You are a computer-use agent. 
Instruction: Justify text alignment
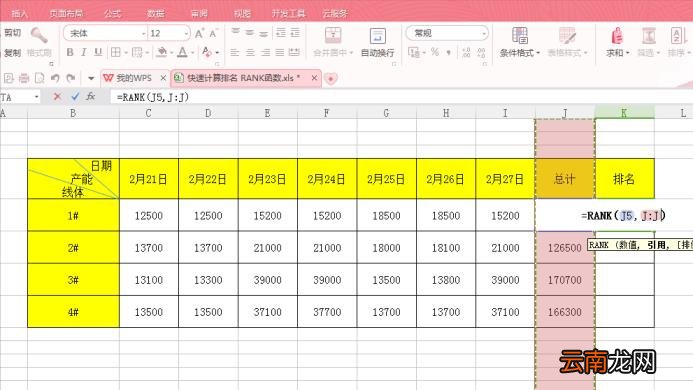(x=280, y=53)
